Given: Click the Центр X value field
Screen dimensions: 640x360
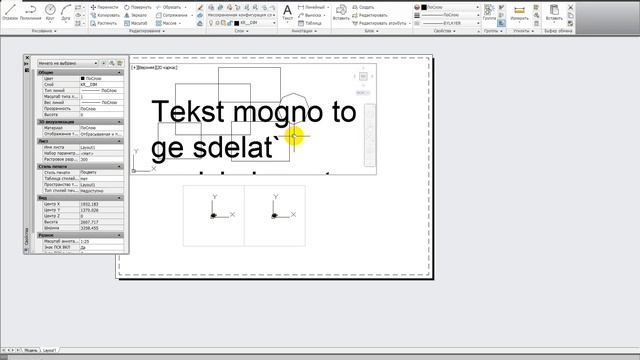Looking at the screenshot, I should (x=101, y=204).
